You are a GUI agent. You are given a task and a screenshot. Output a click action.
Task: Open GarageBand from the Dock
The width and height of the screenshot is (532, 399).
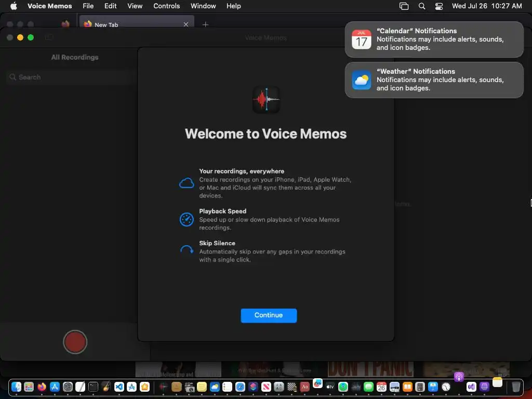106,387
